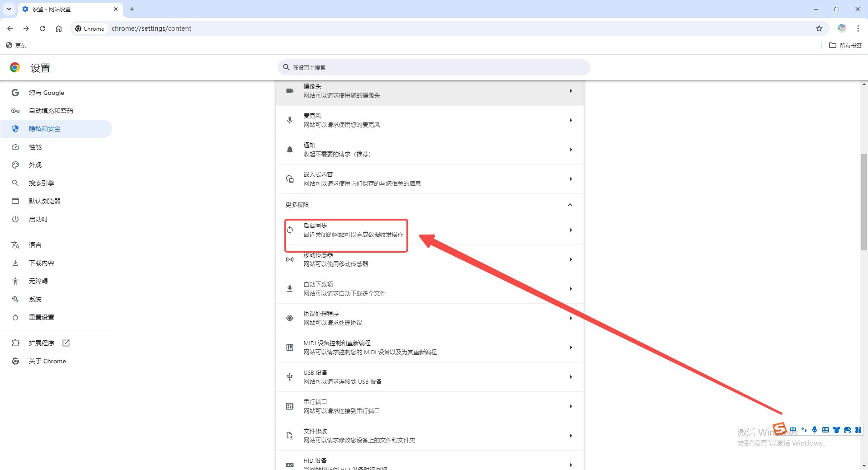
Task: Open MIDI 设备控制和重新编程 row text
Action: click(370, 348)
